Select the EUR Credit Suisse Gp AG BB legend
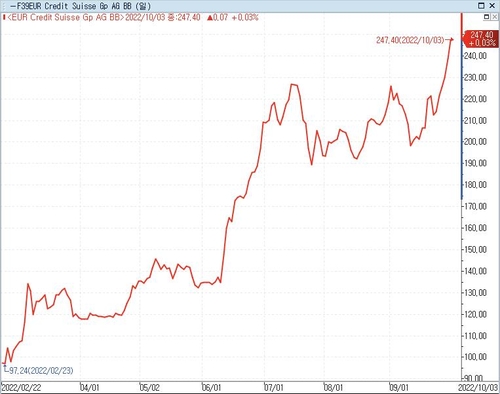 [66, 17]
